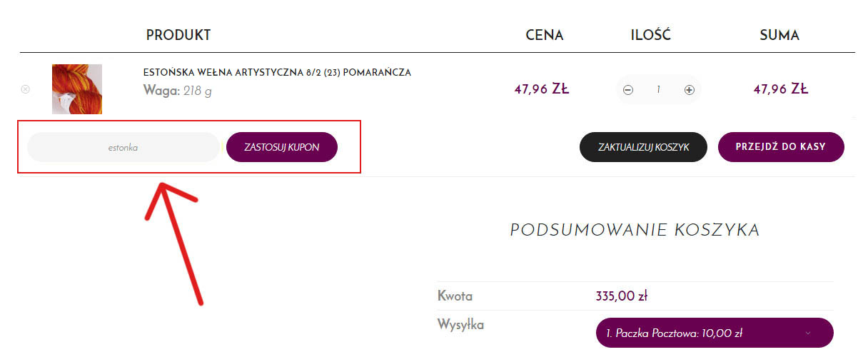The height and width of the screenshot is (352, 868).
Task: Click the Podsumowanie koszyka heading
Action: [x=635, y=230]
